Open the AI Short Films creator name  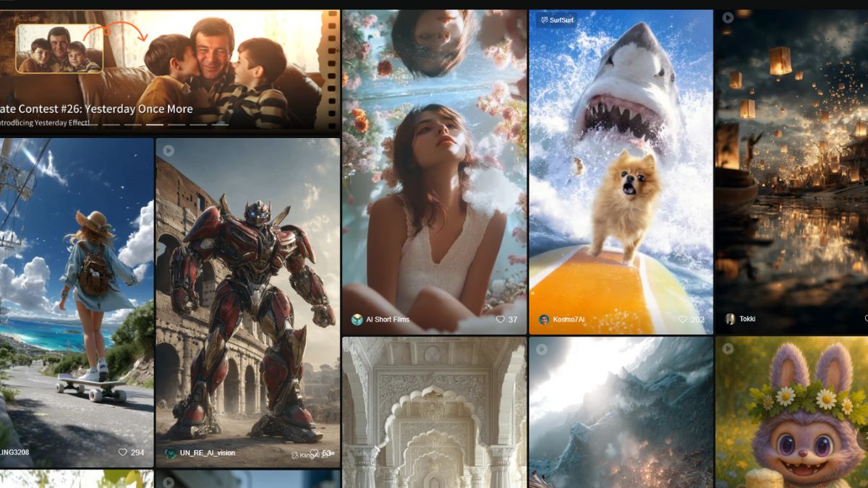tap(388, 320)
